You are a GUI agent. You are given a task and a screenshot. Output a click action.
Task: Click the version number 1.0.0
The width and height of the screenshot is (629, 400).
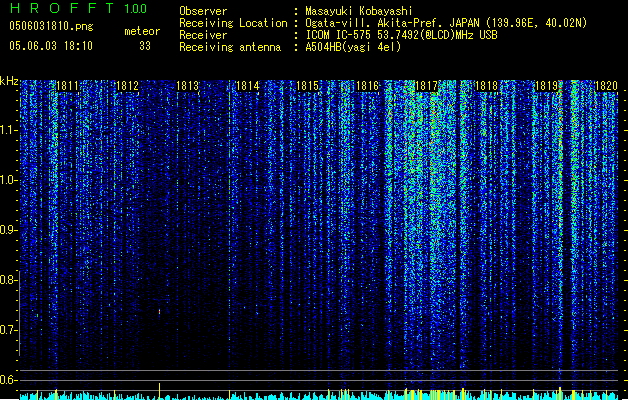coord(136,9)
